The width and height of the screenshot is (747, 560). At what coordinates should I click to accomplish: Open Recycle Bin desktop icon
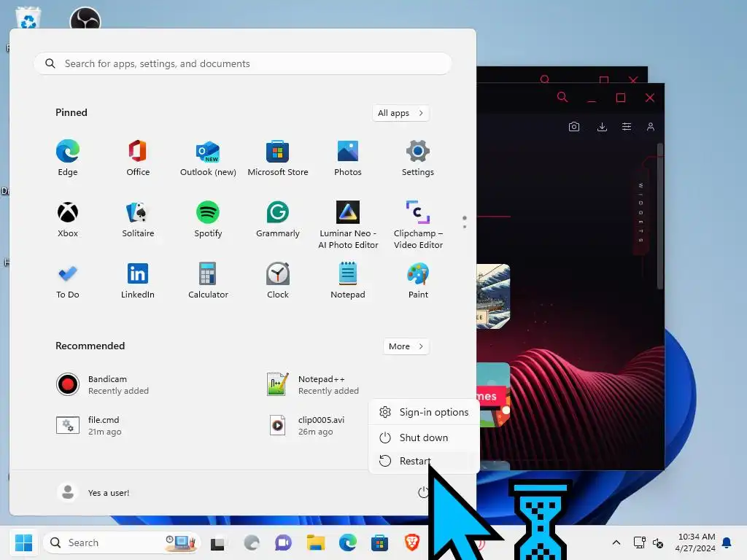28,17
